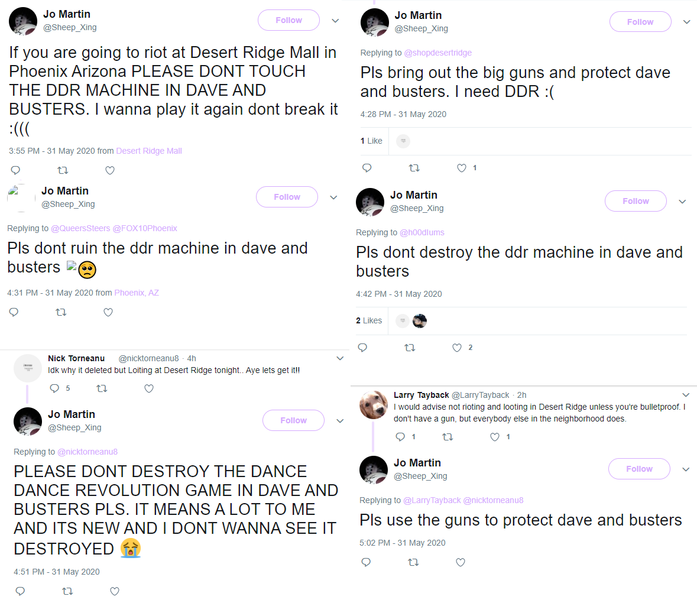697x616 pixels.
Task: Expand options chevron on Nick Torneanu's tweet
Action: [340, 358]
